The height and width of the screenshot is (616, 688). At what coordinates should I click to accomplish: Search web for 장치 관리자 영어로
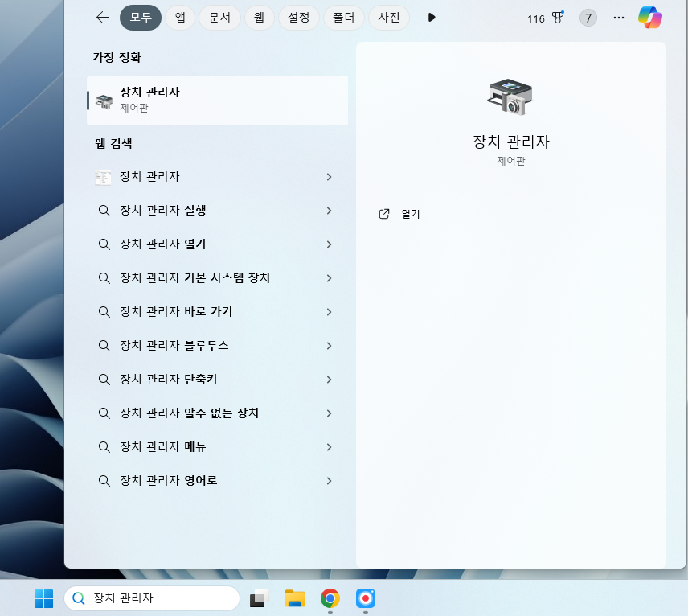click(x=217, y=481)
